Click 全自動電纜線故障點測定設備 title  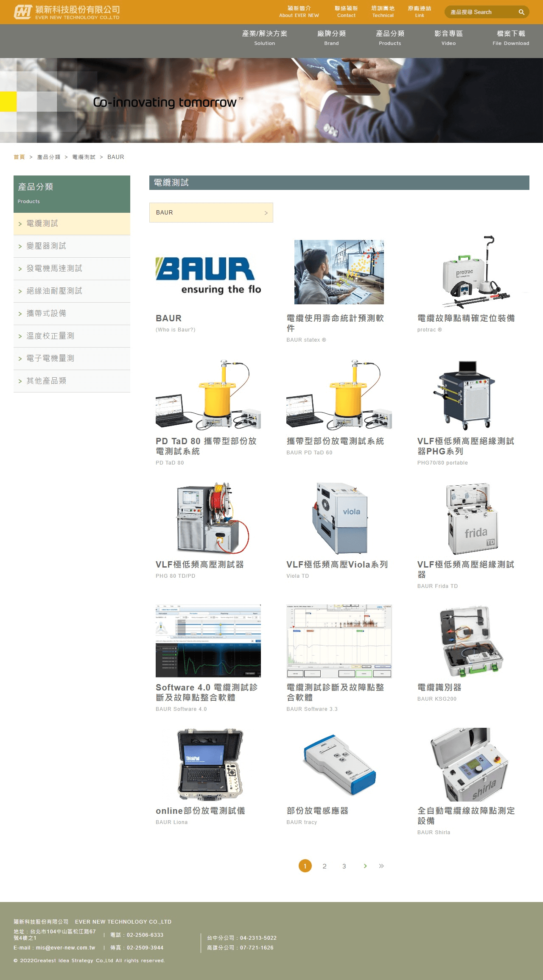(x=466, y=816)
